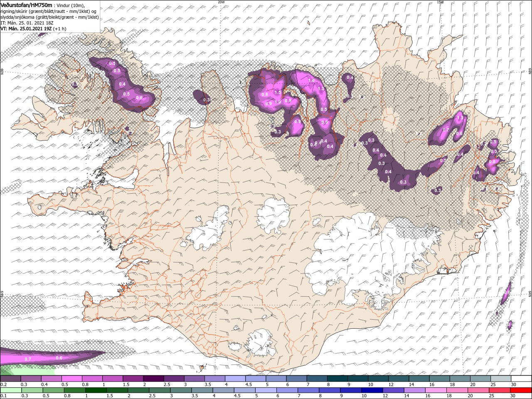Pick the upper legend swatch labeled 14
Image resolution: width=532 pixels, height=399 pixels.
click(x=419, y=379)
